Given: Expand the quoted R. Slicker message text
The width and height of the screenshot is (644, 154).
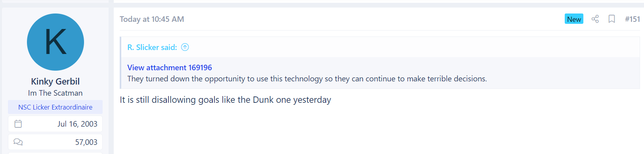Looking at the screenshot, I should point(307,79).
